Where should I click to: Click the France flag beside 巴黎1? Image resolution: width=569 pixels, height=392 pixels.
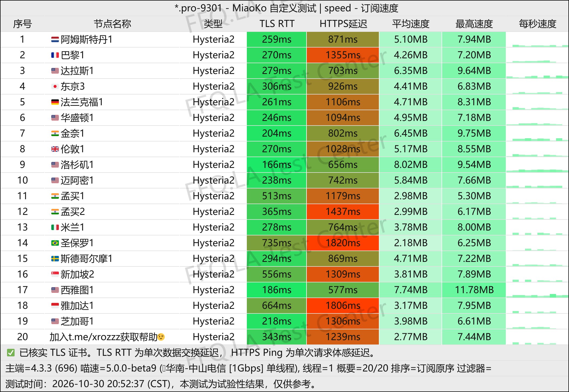[55, 55]
